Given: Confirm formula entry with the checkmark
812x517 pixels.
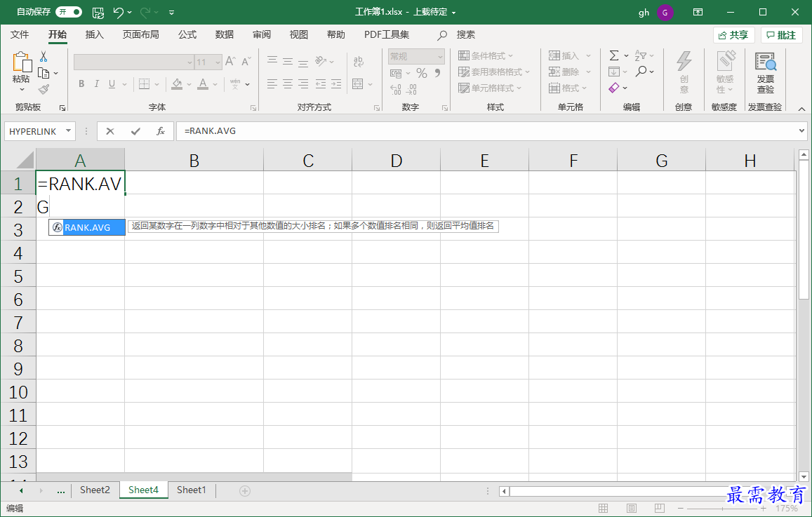Looking at the screenshot, I should (135, 131).
